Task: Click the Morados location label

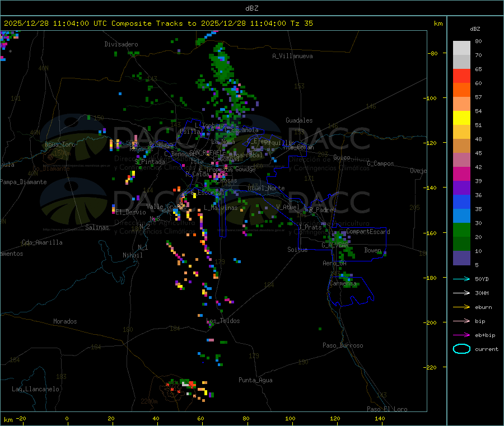Action: click(x=65, y=321)
